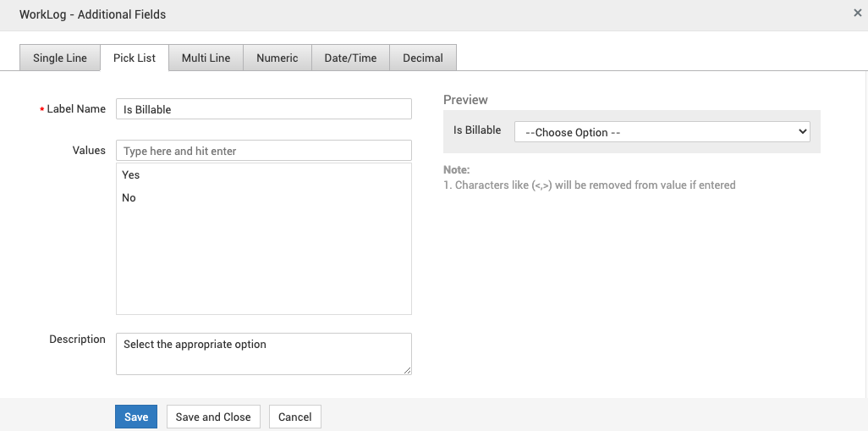Click empty area of Values list box
The width and height of the screenshot is (868, 431).
click(x=263, y=262)
